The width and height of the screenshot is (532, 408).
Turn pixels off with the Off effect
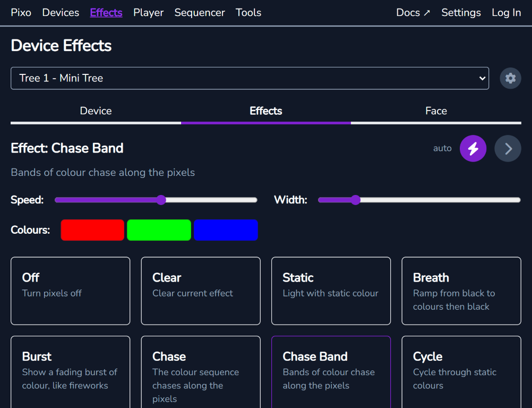70,291
